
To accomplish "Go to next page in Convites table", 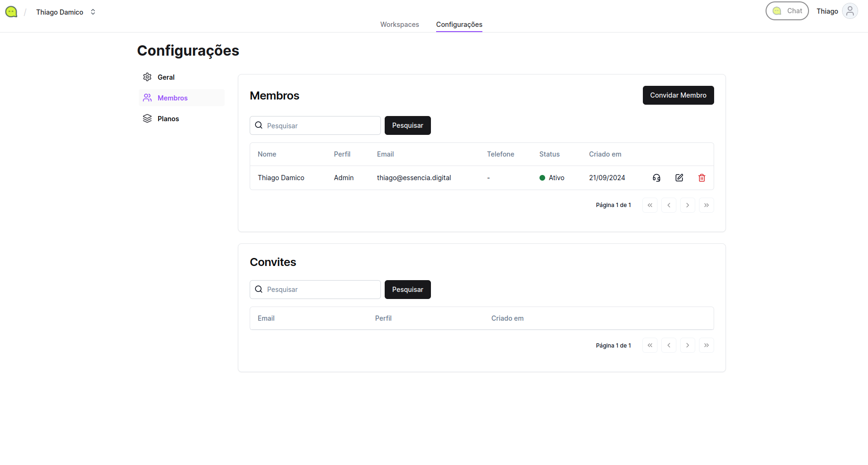I will pos(687,345).
